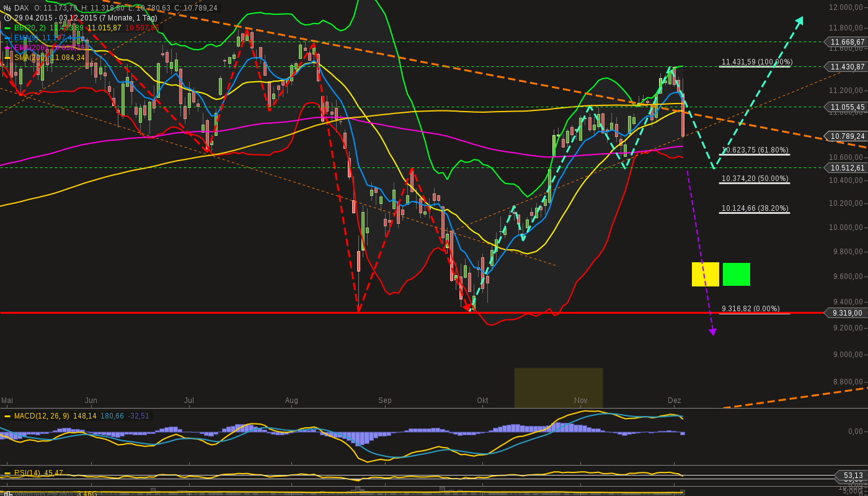Click the MACD value 148,14
868x496 pixels.
coord(85,416)
